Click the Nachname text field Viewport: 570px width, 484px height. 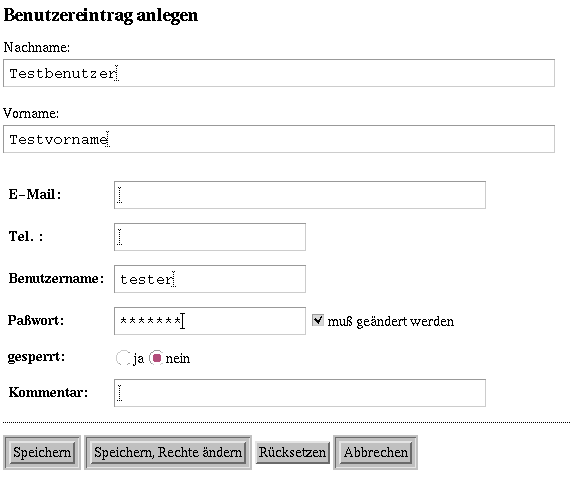click(279, 73)
